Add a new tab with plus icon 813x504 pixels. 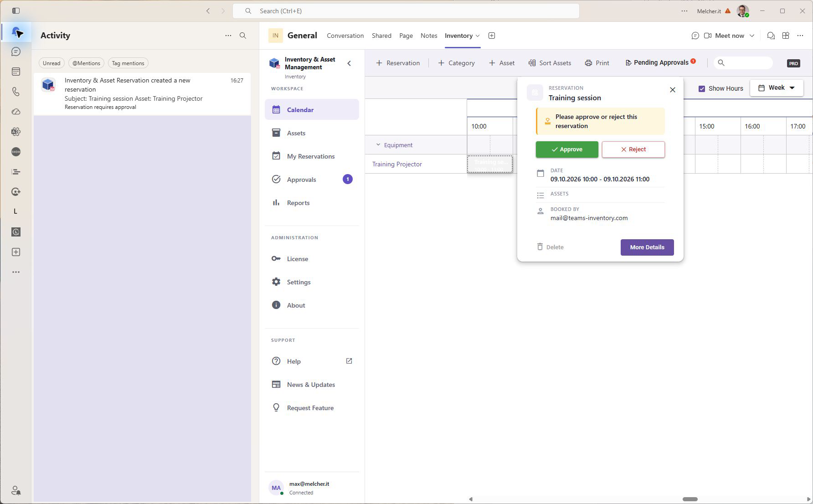tap(492, 36)
